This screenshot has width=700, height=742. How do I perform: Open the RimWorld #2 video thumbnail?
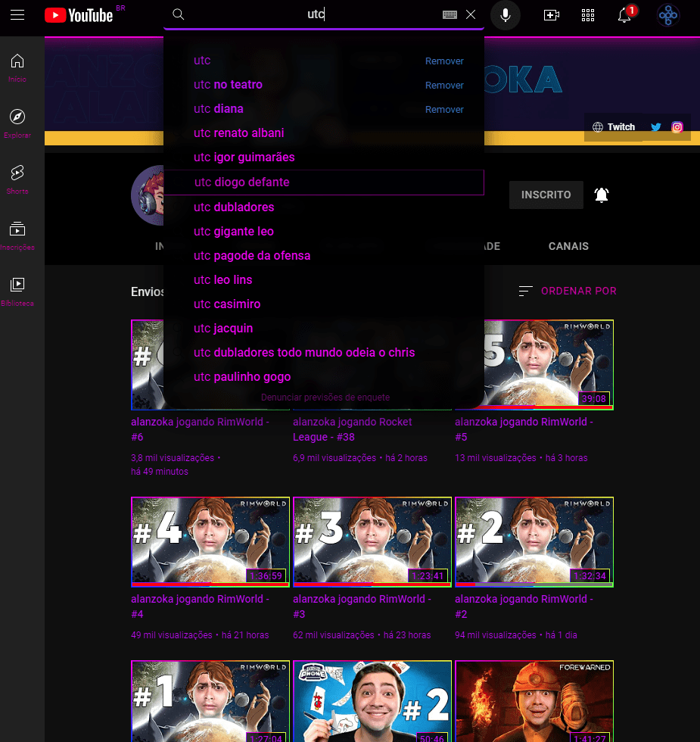coord(534,541)
